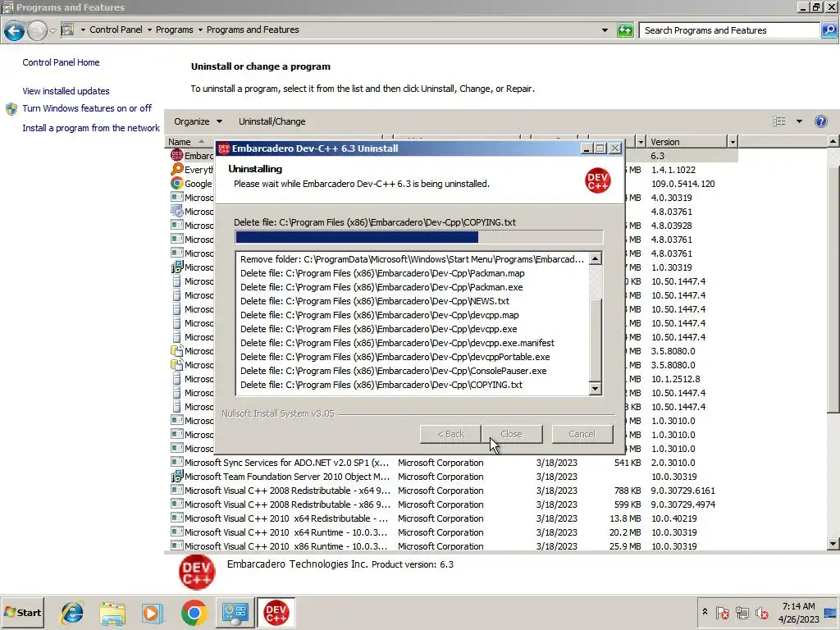Select Microsoft Visual C++ 2010 x86 Runtime row

[x=450, y=546]
